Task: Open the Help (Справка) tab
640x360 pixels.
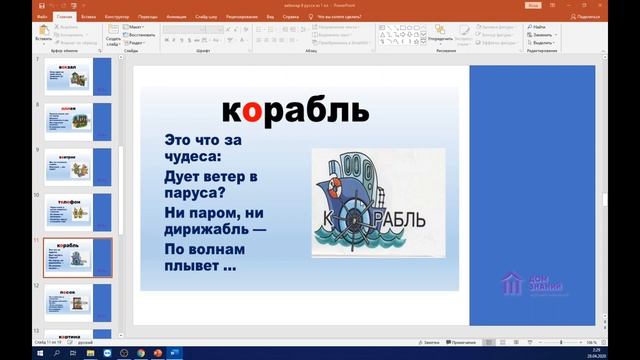Action: (291, 17)
